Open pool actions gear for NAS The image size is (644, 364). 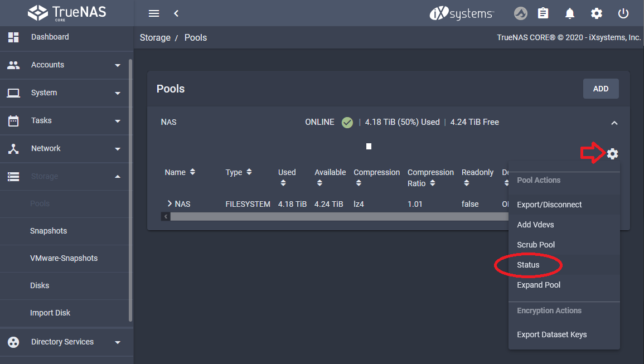(x=612, y=154)
